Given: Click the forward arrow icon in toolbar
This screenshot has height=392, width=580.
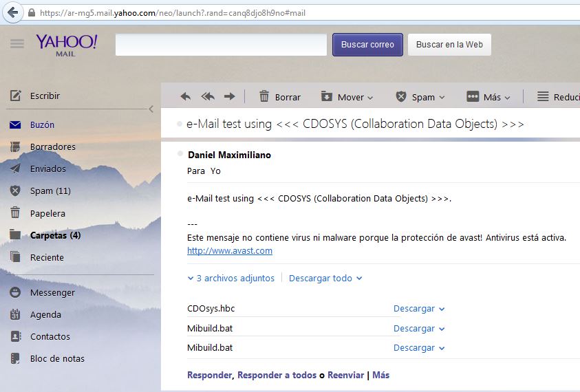Looking at the screenshot, I should pos(230,97).
